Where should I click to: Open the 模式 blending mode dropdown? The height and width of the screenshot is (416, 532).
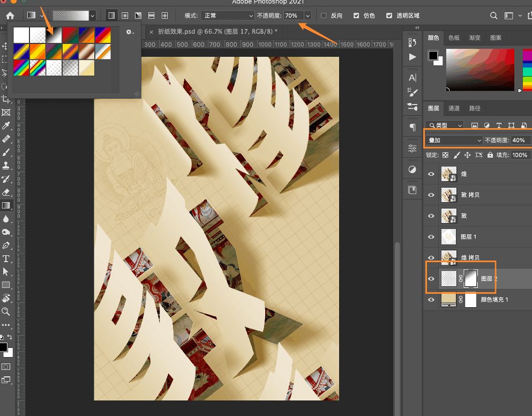228,16
